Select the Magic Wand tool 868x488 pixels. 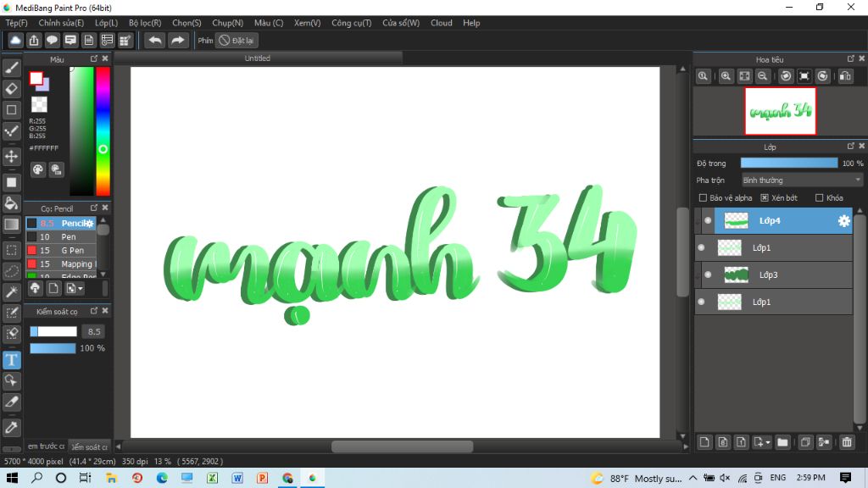click(12, 292)
